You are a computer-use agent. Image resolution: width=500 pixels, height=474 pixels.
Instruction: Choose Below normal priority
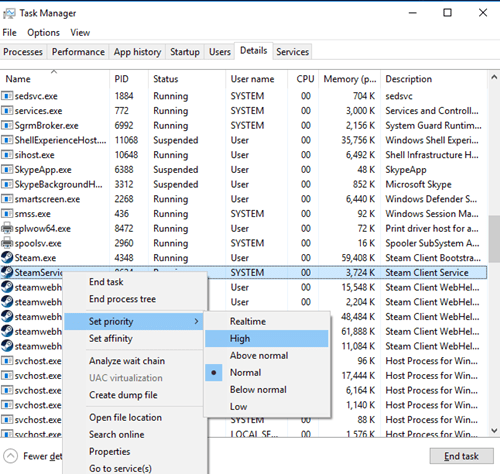267,389
